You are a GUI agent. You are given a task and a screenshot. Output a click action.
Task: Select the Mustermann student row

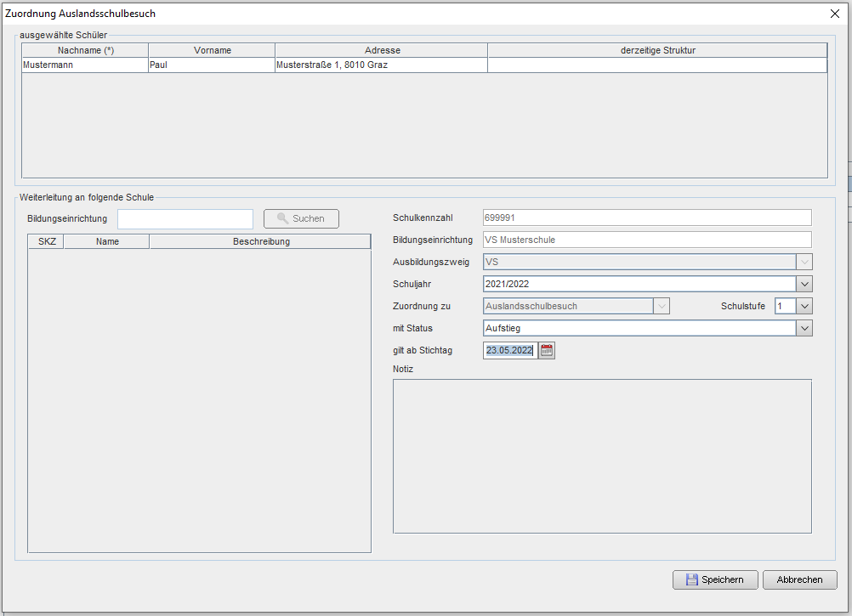point(85,65)
